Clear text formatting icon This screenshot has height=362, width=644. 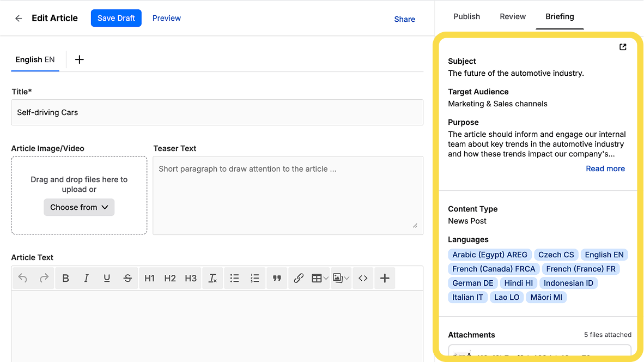(212, 278)
